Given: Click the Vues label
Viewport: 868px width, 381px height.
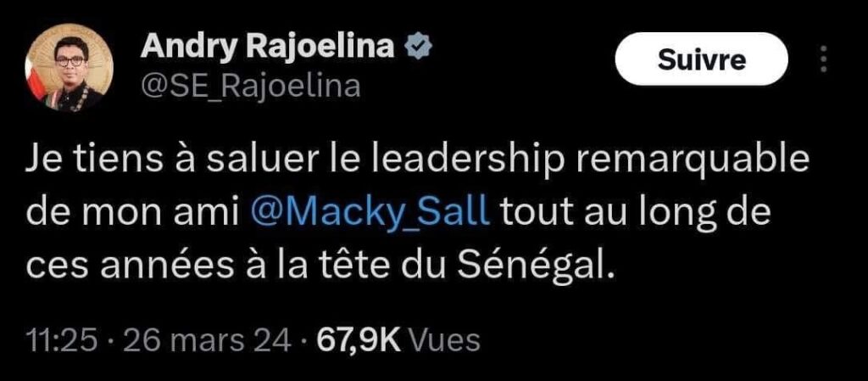Looking at the screenshot, I should tap(445, 340).
